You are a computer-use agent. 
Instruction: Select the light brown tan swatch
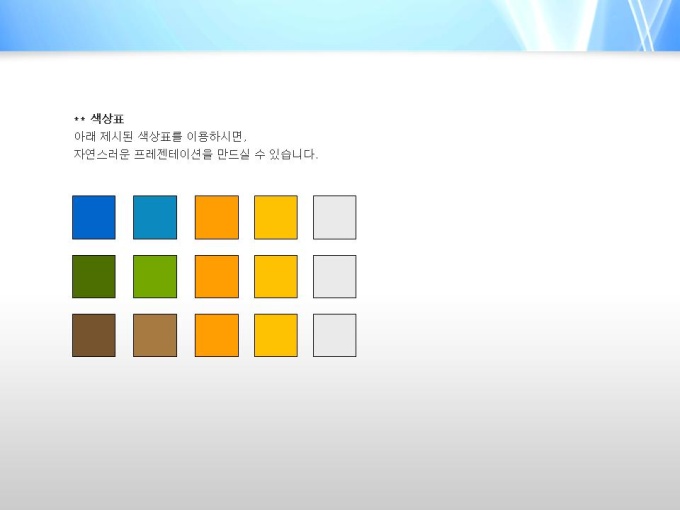(155, 336)
